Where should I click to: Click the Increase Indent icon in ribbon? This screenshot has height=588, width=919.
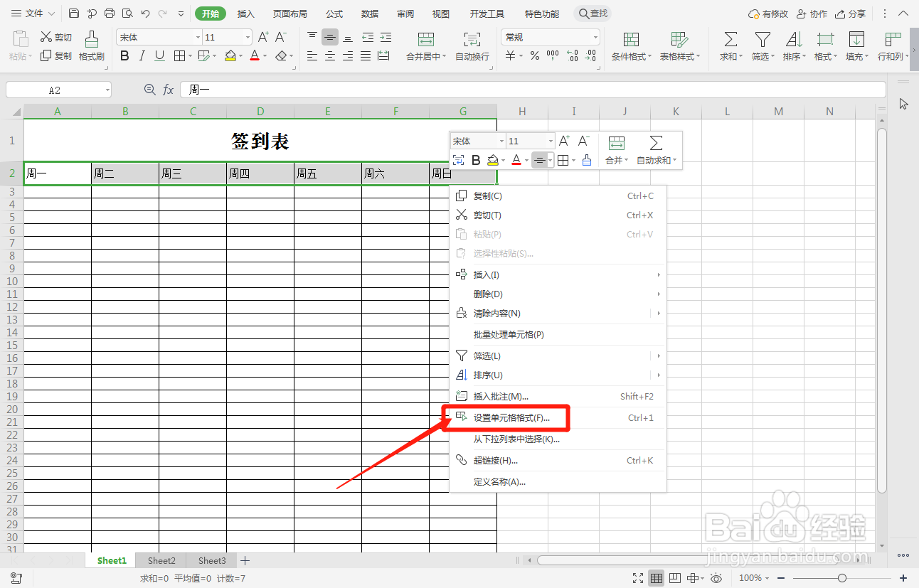(386, 37)
